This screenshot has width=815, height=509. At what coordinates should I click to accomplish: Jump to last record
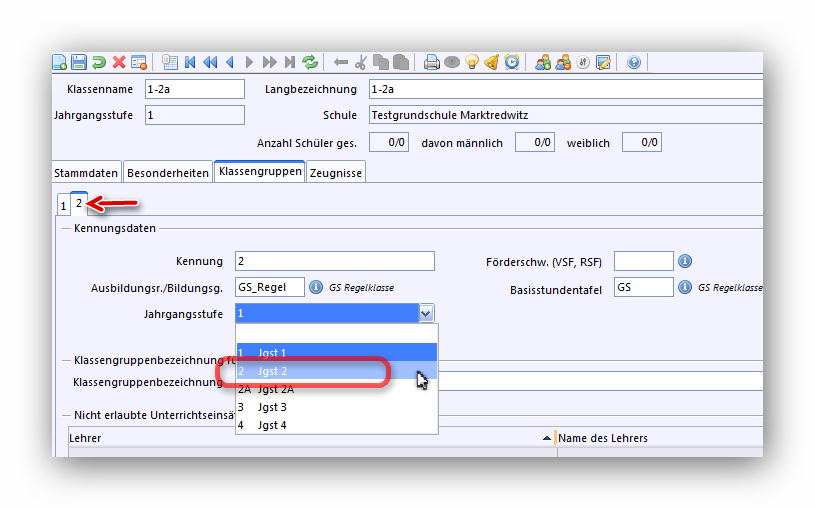coord(290,62)
